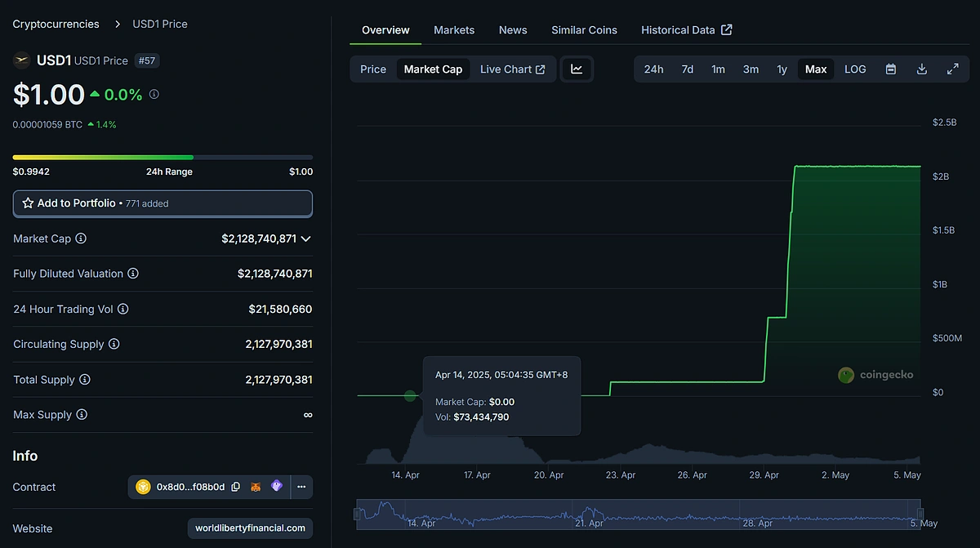Image resolution: width=980 pixels, height=548 pixels.
Task: Click the 0.00001059 BTC value
Action: coord(47,125)
